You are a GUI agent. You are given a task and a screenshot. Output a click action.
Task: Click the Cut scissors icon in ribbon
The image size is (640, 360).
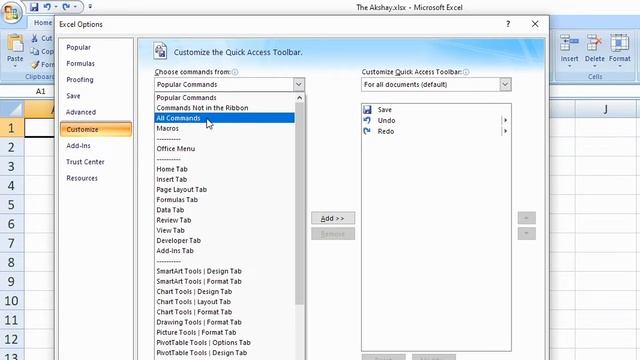(x=35, y=38)
